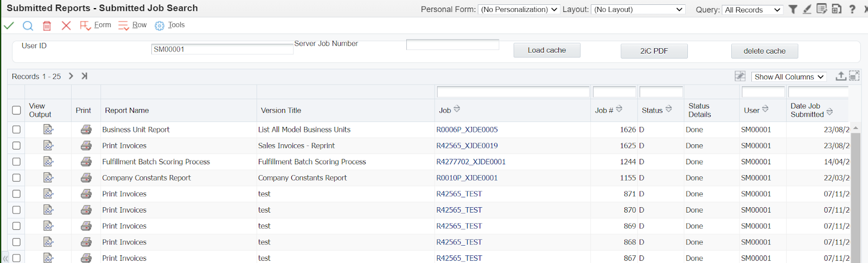Print the Fulfillment Batch Scoring Process row
Image resolution: width=868 pixels, height=263 pixels.
click(x=86, y=162)
